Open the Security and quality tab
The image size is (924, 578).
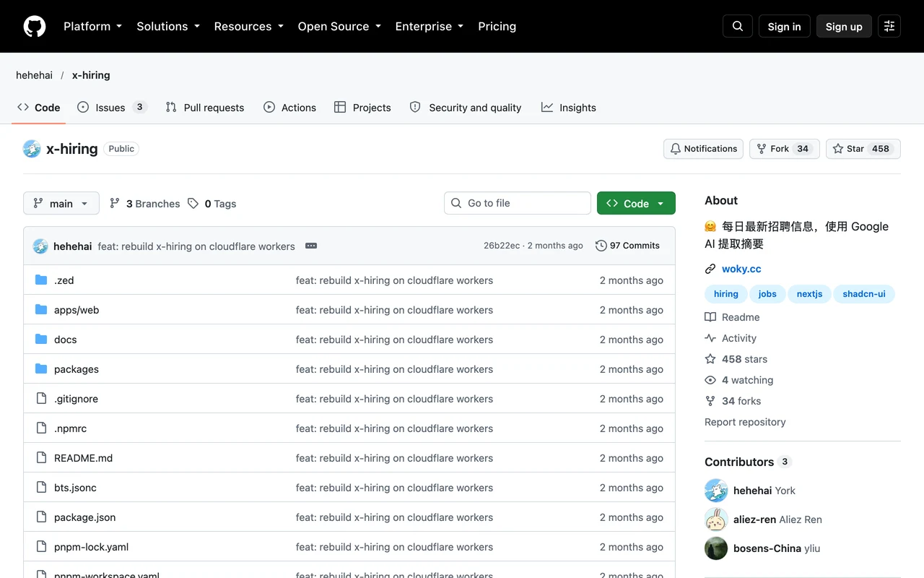tap(466, 108)
